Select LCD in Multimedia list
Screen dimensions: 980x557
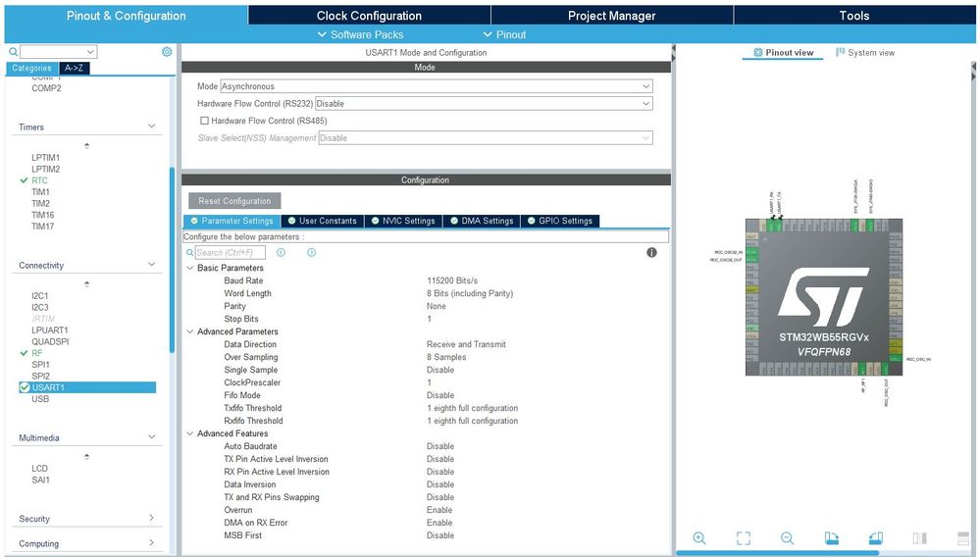point(39,469)
